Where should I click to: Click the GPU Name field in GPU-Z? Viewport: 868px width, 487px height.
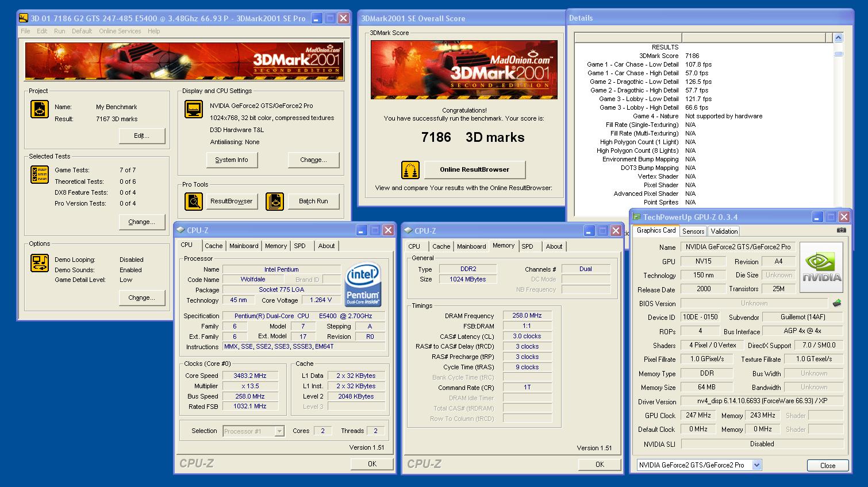pos(737,247)
